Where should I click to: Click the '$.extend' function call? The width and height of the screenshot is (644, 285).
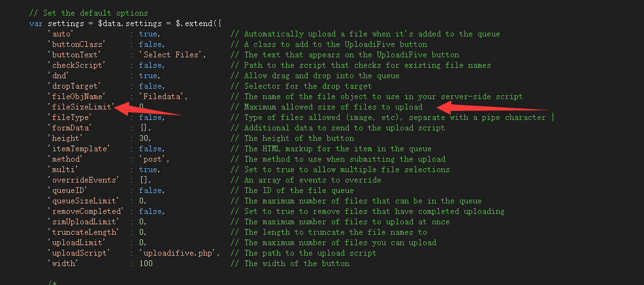194,23
